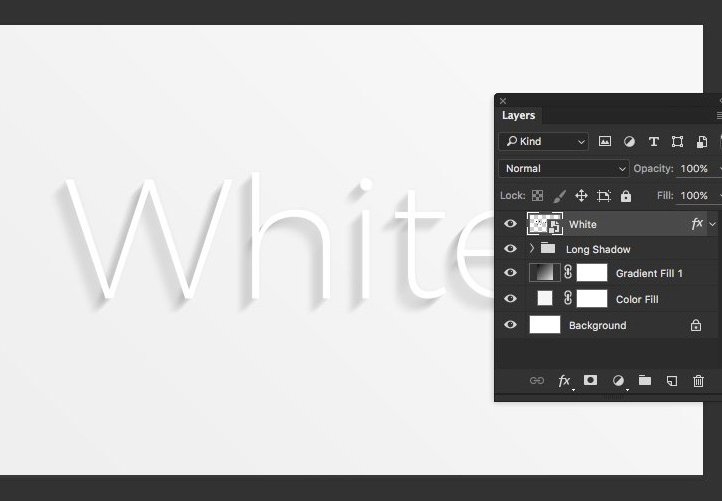Hide the Background layer
This screenshot has height=501, width=722.
[511, 325]
